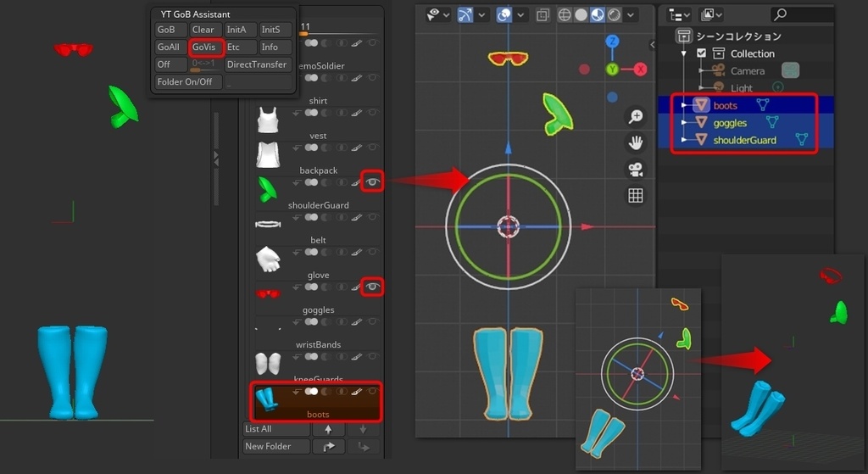
Task: Toggle the camera view icon
Action: click(x=636, y=170)
